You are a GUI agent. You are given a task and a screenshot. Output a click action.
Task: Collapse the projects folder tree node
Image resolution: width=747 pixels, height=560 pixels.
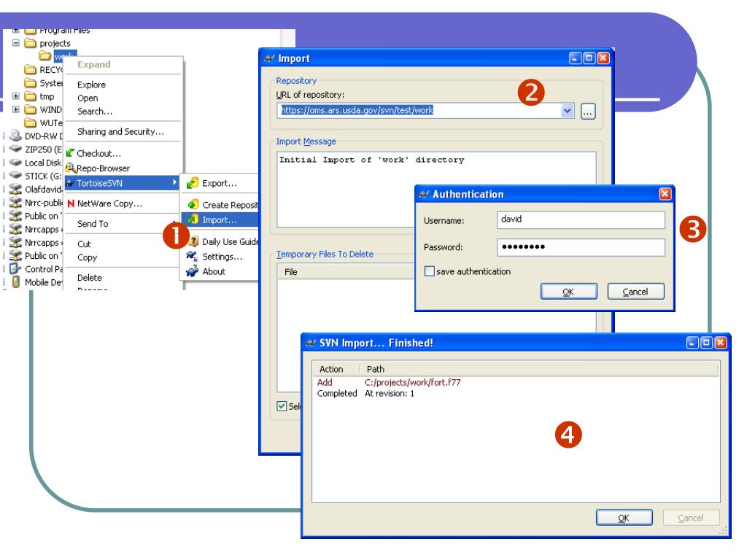[x=16, y=43]
